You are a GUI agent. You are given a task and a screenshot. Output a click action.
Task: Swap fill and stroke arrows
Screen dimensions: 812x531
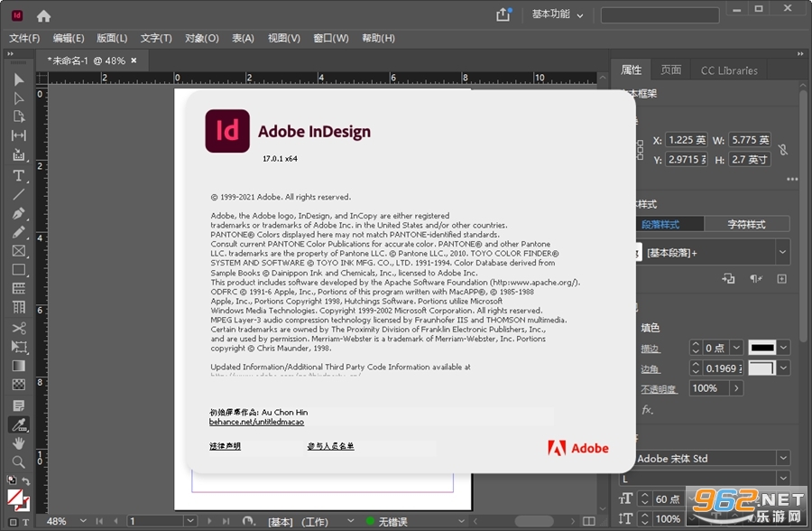[x=26, y=480]
